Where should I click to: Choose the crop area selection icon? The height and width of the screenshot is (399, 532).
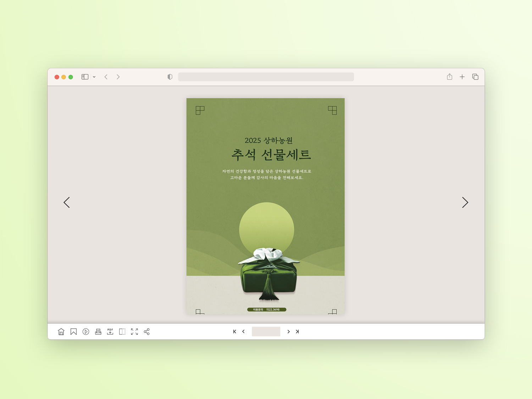point(122,332)
